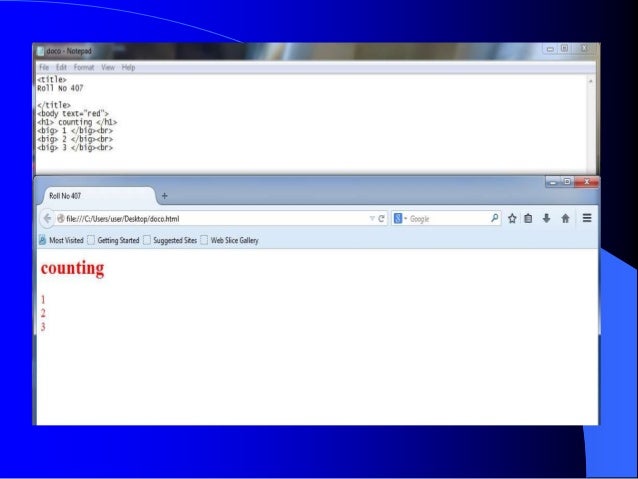Click the site identity globe icon
638x479 pixels.
[61, 219]
